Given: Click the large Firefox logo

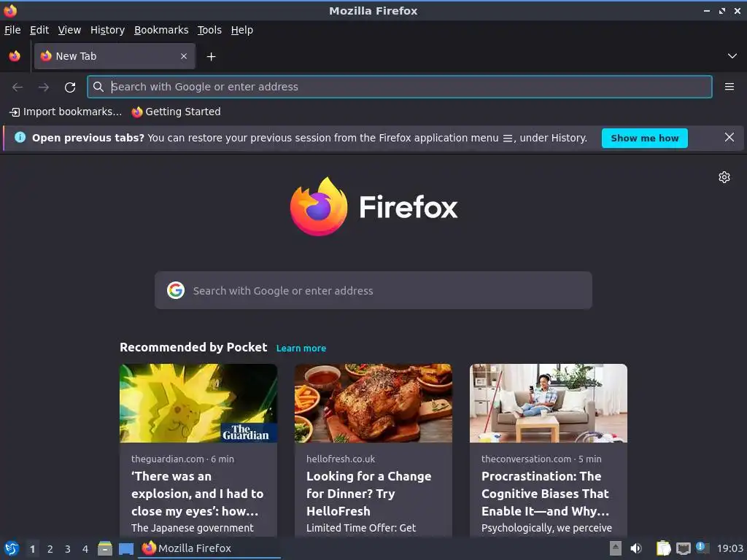Looking at the screenshot, I should coord(319,206).
